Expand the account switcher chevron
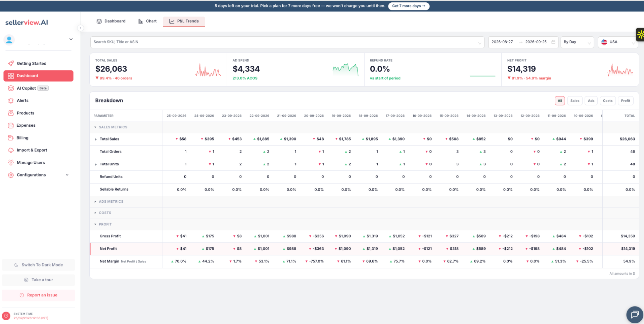This screenshot has width=644, height=324. pyautogui.click(x=71, y=39)
